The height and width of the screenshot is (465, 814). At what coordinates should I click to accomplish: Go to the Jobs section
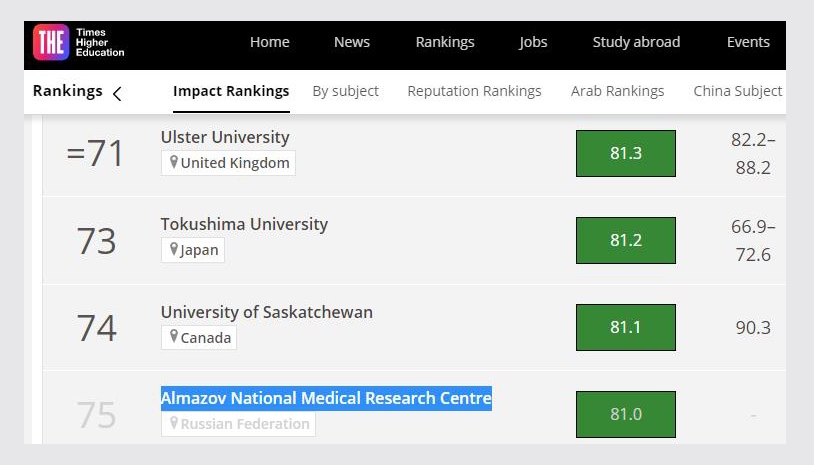point(533,42)
